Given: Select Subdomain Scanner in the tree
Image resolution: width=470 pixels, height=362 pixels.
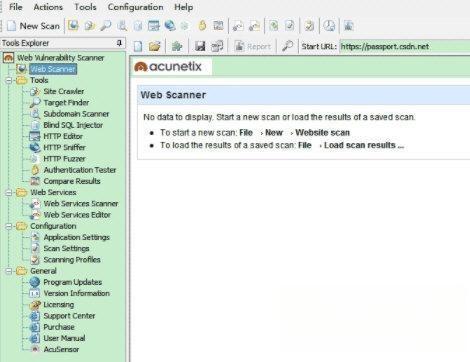Looking at the screenshot, I should (76, 114).
